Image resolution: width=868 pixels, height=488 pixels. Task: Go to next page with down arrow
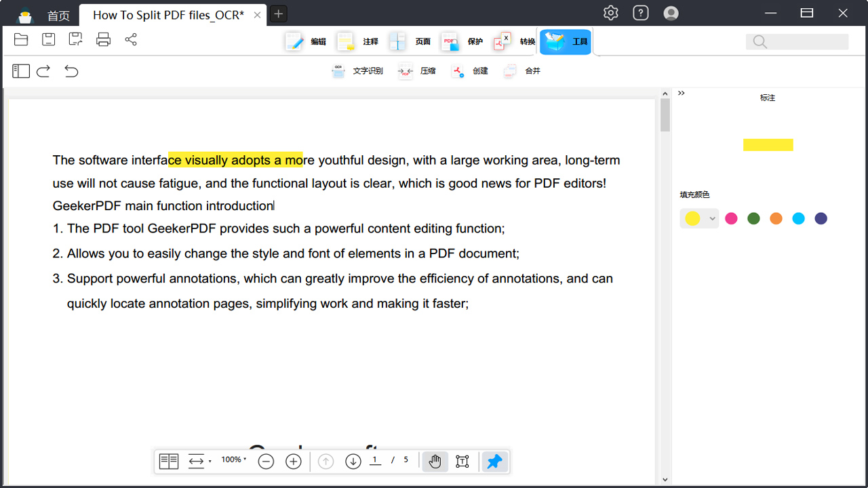[353, 462]
